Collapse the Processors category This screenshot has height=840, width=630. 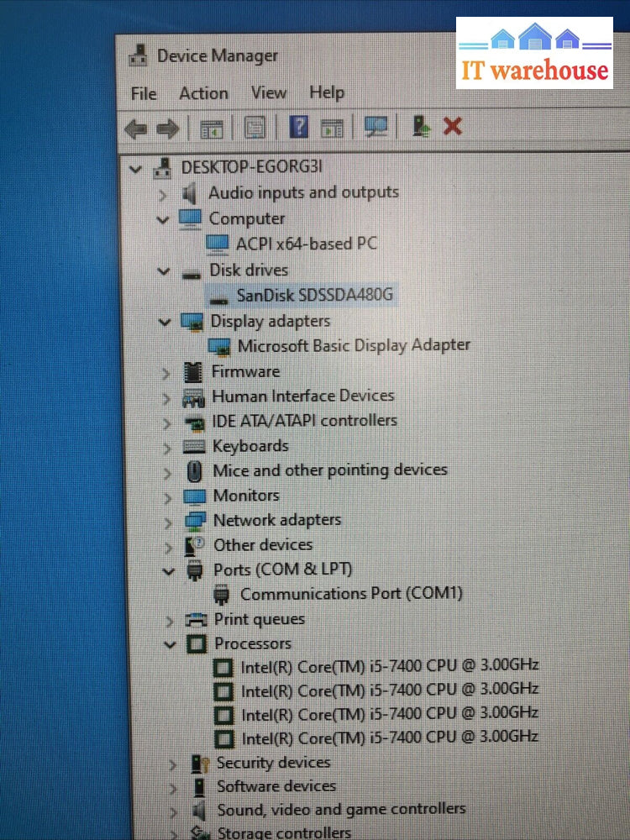171,645
